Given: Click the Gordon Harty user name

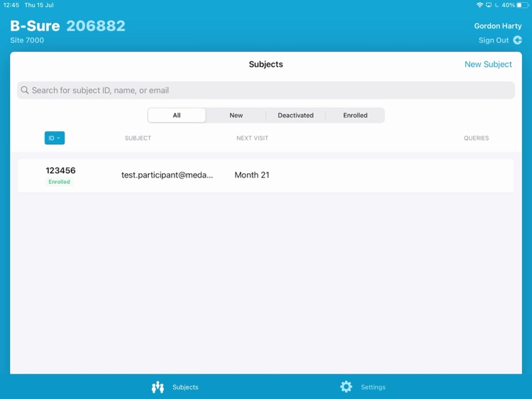Looking at the screenshot, I should tap(498, 26).
